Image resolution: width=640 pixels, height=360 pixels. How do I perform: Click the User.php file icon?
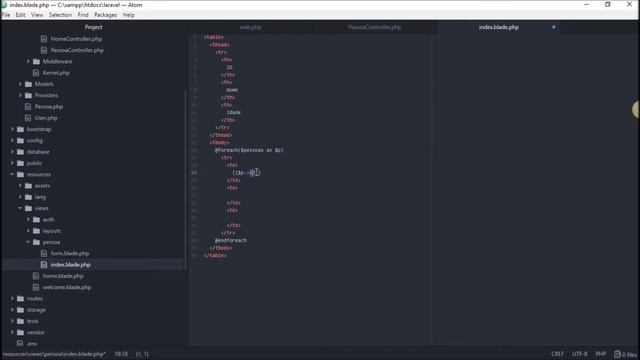[28, 118]
